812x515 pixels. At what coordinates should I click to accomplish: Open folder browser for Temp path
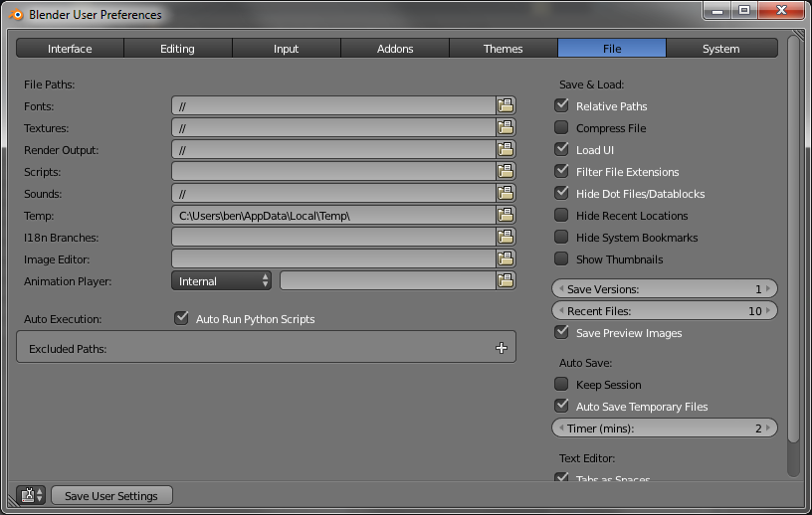(x=506, y=215)
